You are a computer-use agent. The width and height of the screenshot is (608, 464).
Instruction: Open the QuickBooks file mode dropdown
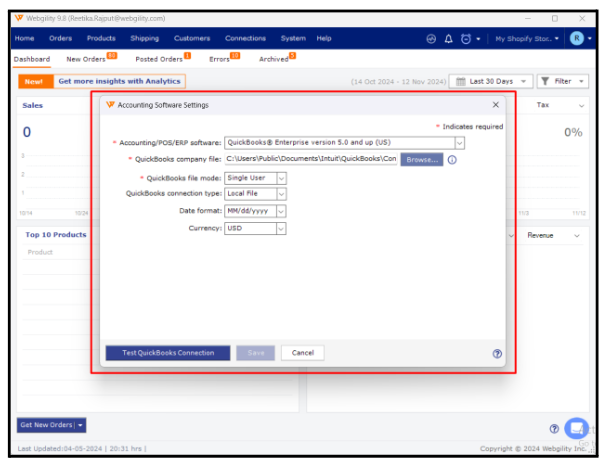pyautogui.click(x=281, y=177)
